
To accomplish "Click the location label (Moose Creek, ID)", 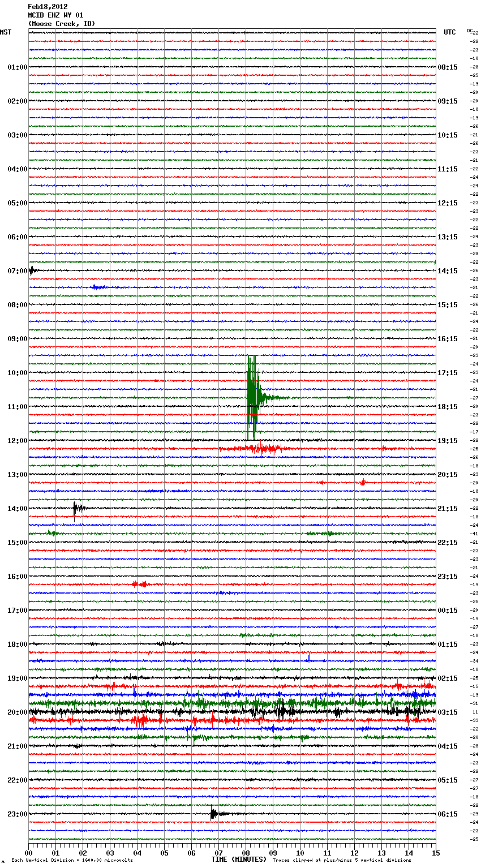I will coord(62,24).
